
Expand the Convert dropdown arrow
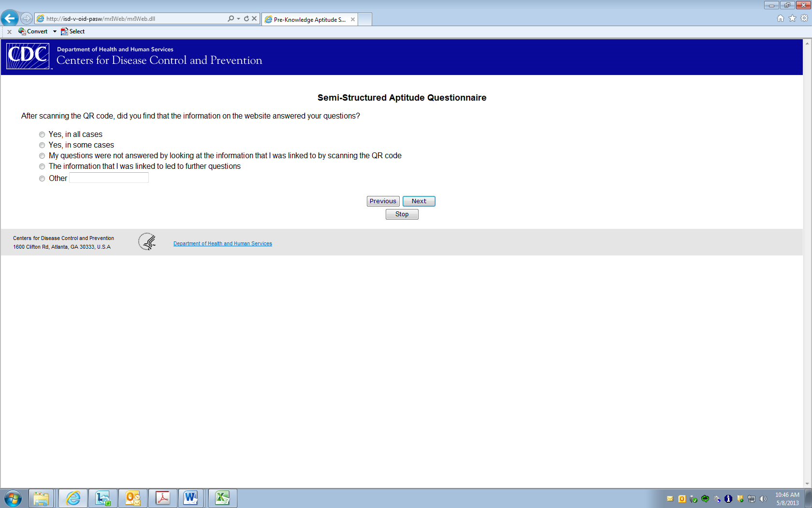coord(55,31)
